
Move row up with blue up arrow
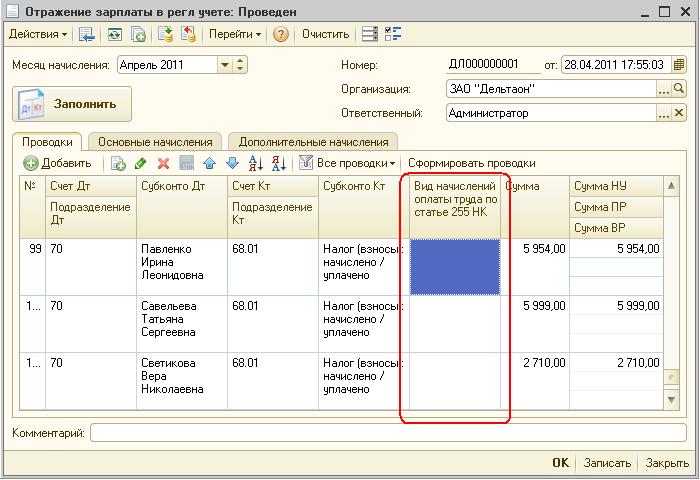click(x=209, y=163)
